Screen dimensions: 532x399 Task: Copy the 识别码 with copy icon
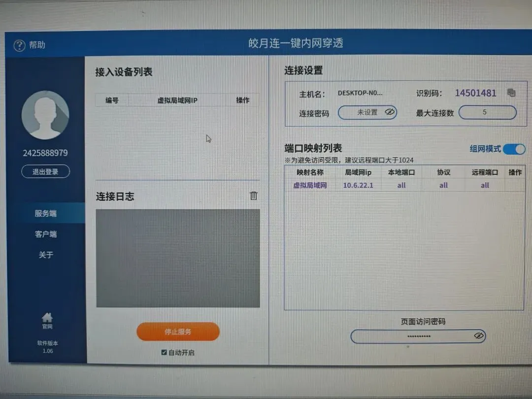click(x=511, y=93)
